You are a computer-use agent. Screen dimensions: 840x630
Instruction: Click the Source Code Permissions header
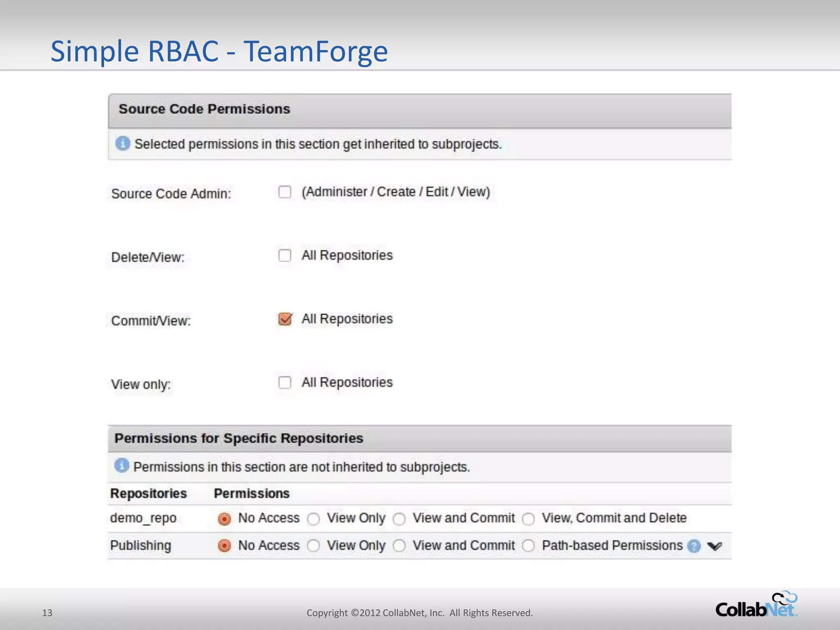(x=420, y=110)
